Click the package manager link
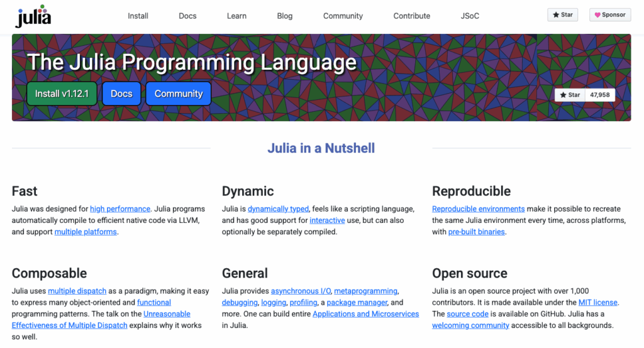Screen dimensions: 644x348 point(358,302)
